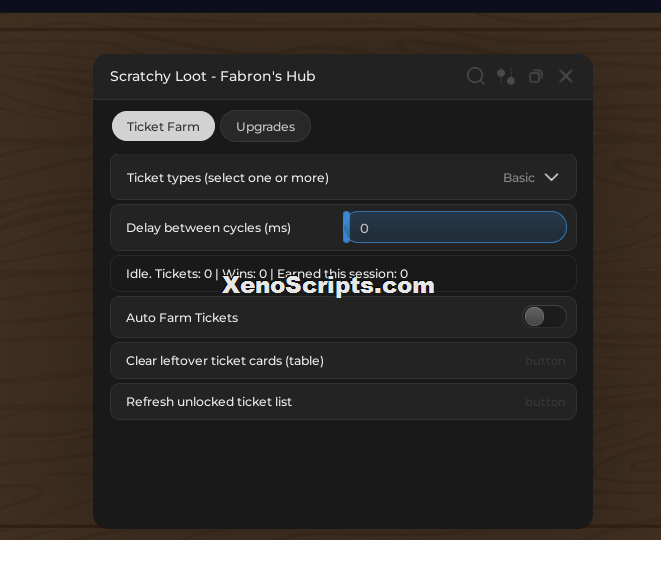Select the Basic ticket type value
The height and width of the screenshot is (570, 661).
pos(519,178)
